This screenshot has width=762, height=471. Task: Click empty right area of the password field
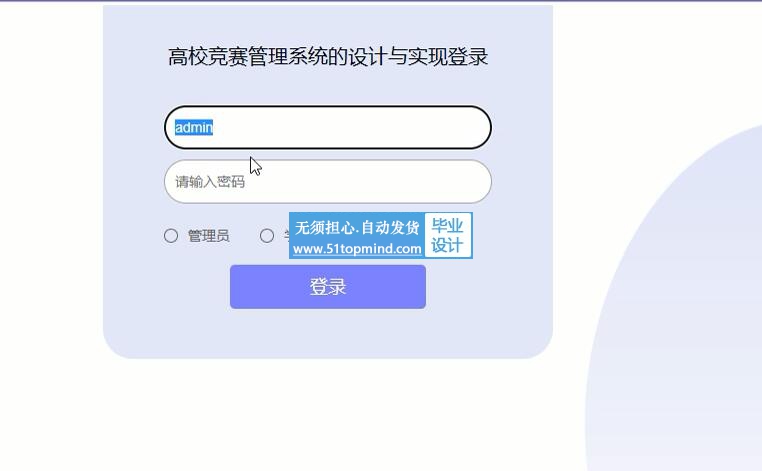tap(389, 182)
